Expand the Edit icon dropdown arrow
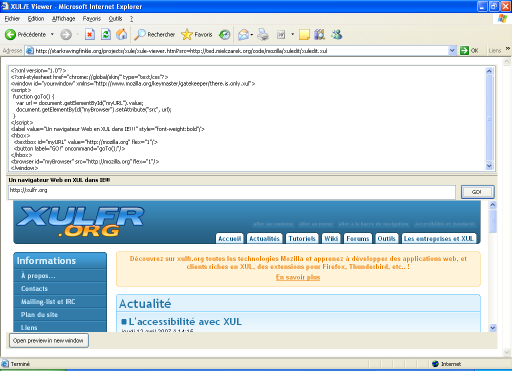The height and width of the screenshot is (371, 512). pos(292,34)
